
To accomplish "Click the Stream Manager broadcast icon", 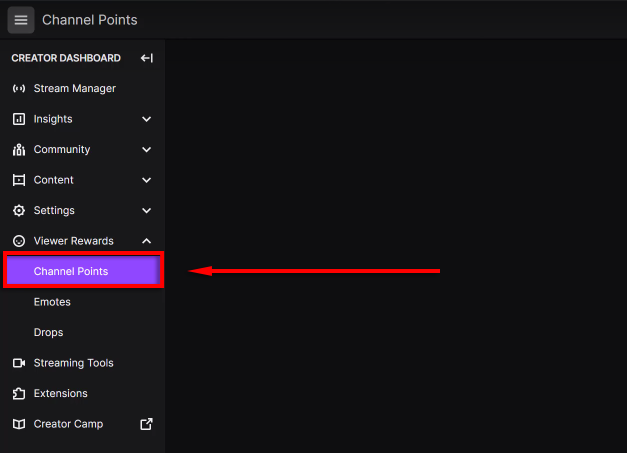I will click(18, 89).
